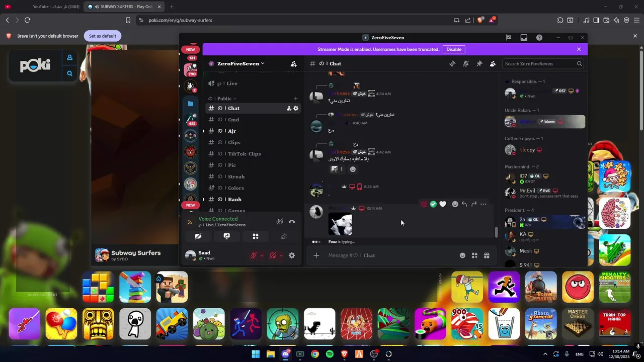
Task: Unmute microphone in Discord user panel
Action: point(254,255)
